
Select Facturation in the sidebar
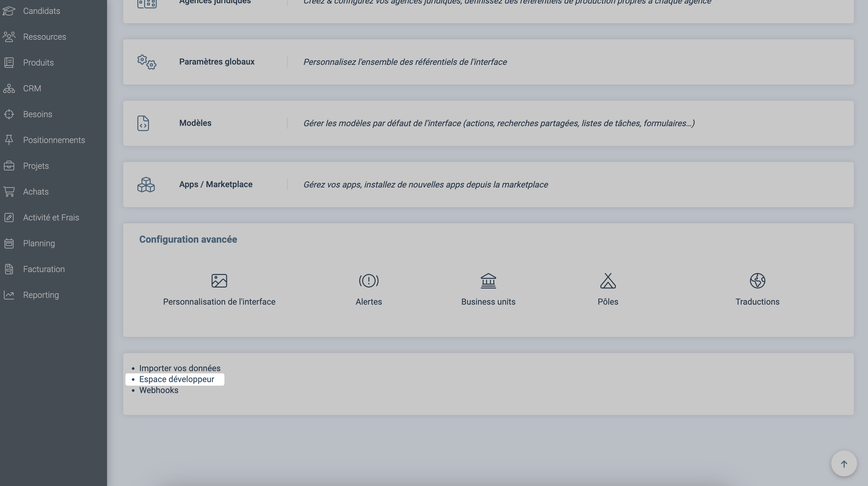(x=44, y=269)
